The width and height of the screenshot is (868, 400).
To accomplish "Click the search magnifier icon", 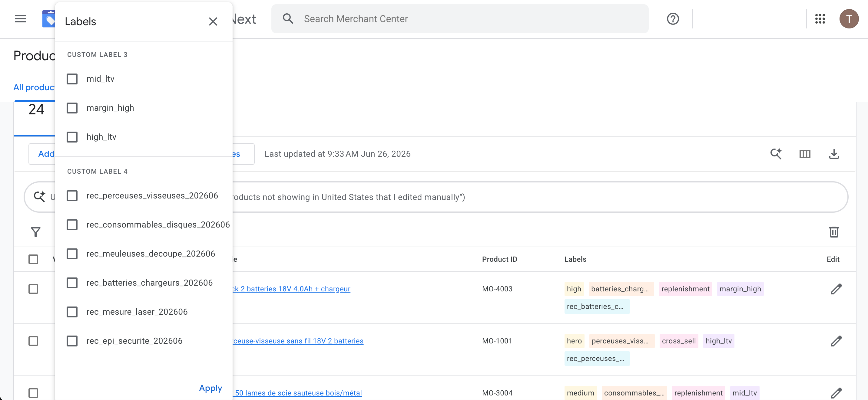I will pos(288,18).
